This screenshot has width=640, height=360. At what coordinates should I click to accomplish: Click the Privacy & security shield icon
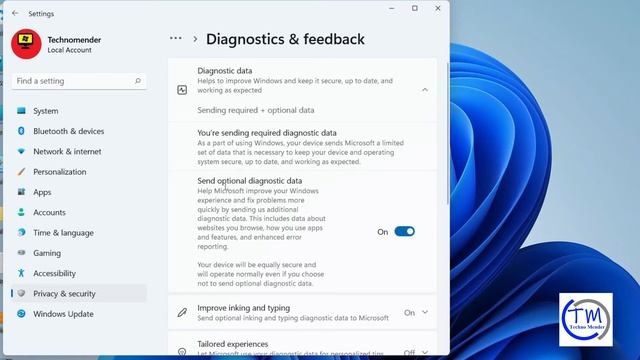click(21, 293)
